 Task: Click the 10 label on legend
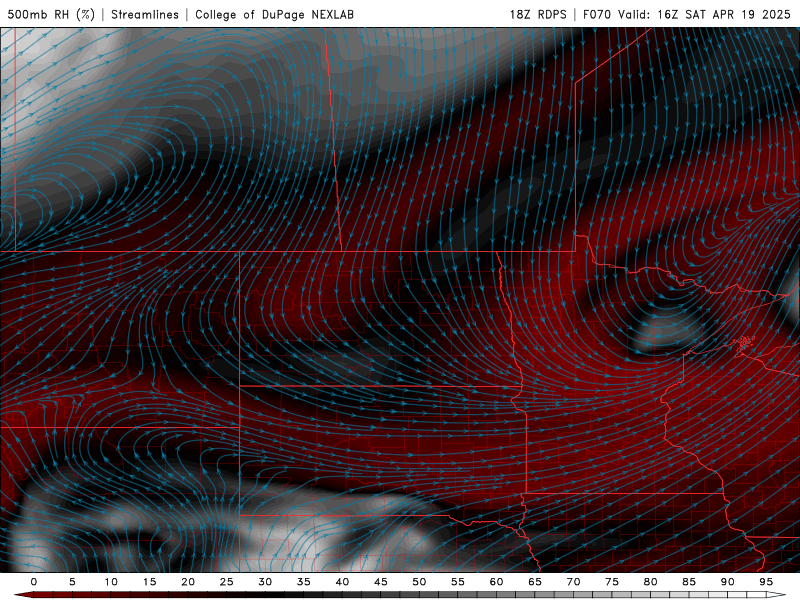[x=111, y=582]
